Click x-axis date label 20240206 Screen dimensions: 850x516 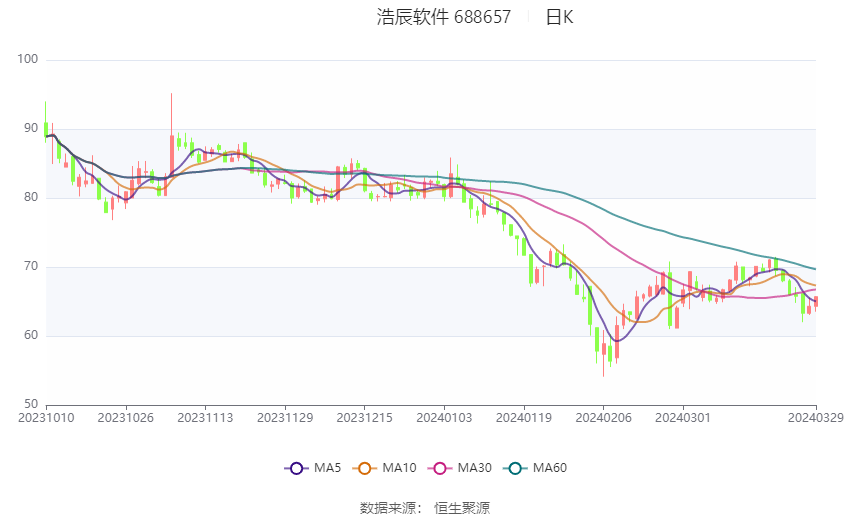click(603, 418)
